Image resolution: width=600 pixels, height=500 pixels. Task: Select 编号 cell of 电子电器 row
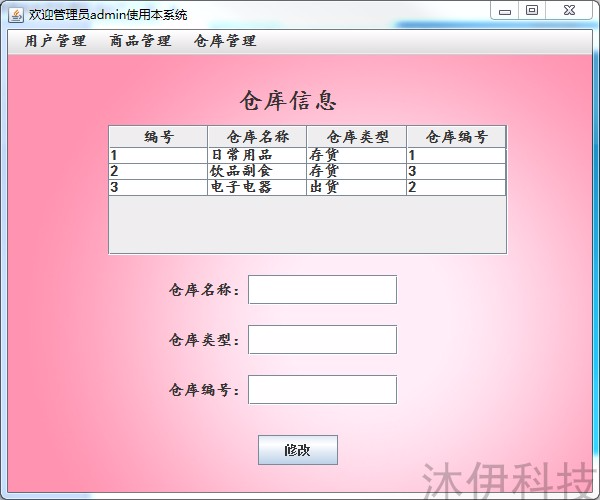(x=158, y=187)
